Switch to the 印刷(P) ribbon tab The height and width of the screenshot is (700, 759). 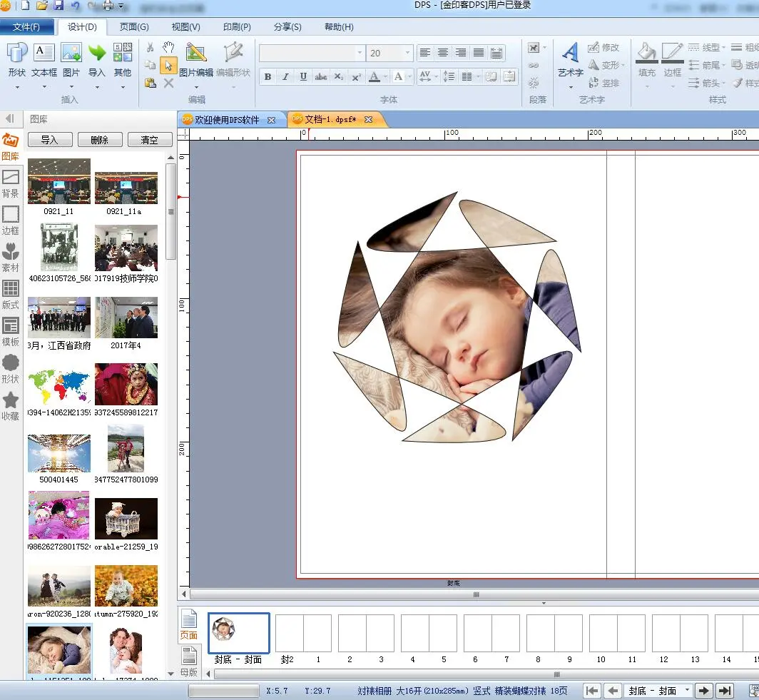(x=237, y=27)
